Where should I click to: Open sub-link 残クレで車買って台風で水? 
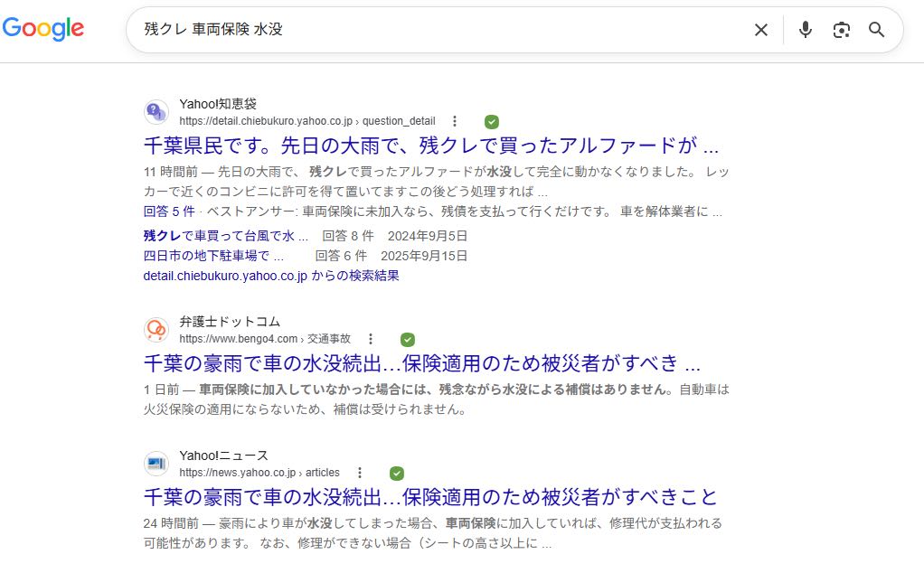click(x=226, y=236)
